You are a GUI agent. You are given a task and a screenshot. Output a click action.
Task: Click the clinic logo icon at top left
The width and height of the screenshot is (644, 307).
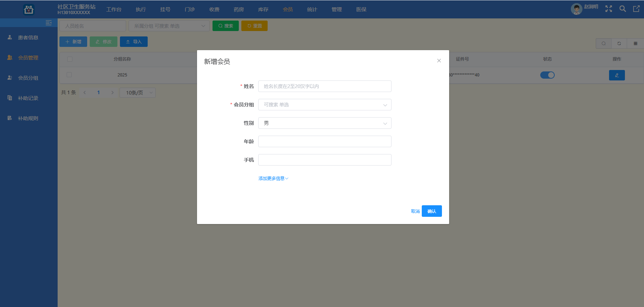point(28,9)
